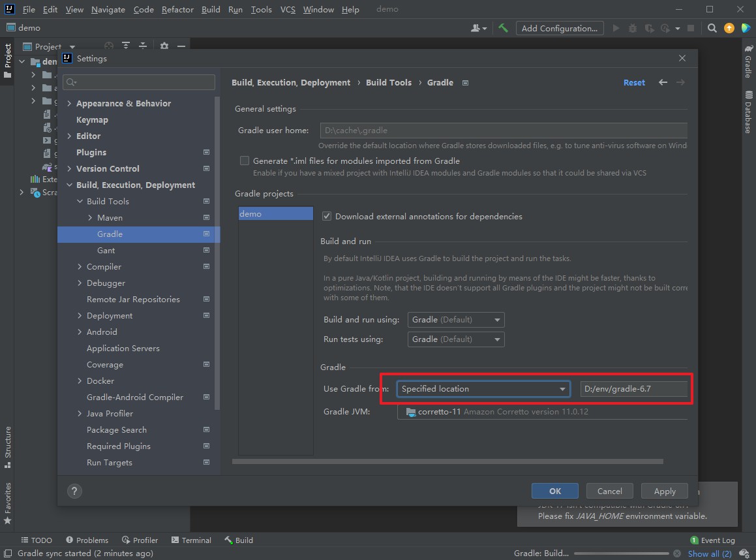The image size is (756, 560).
Task: Select the Gant settings item
Action: point(106,251)
